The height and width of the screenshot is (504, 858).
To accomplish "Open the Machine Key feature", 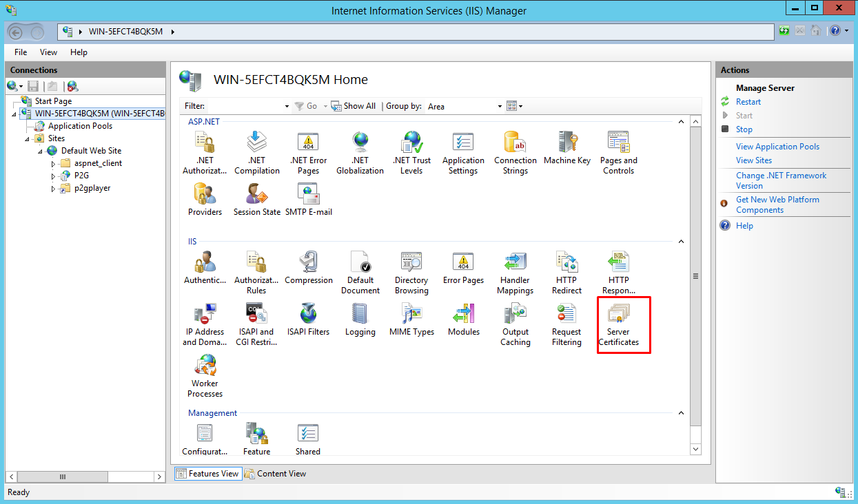I will [566, 148].
